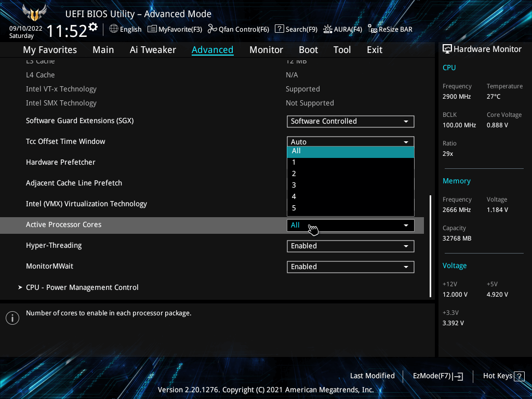This screenshot has width=532, height=399.
Task: Switch to the Boot tab
Action: [x=308, y=50]
